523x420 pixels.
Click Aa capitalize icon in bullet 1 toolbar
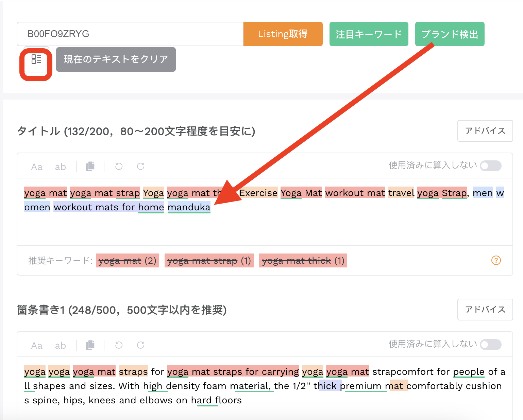(x=37, y=346)
